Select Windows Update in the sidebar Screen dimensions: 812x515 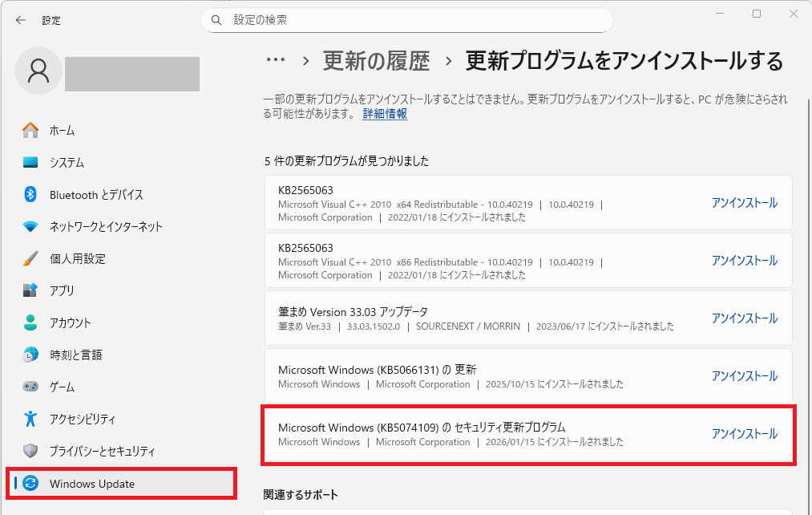[x=121, y=483]
